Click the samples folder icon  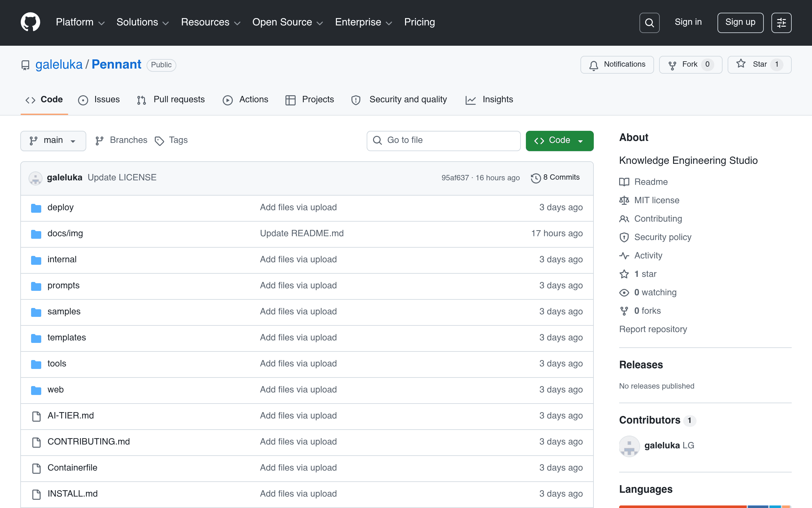pos(36,312)
